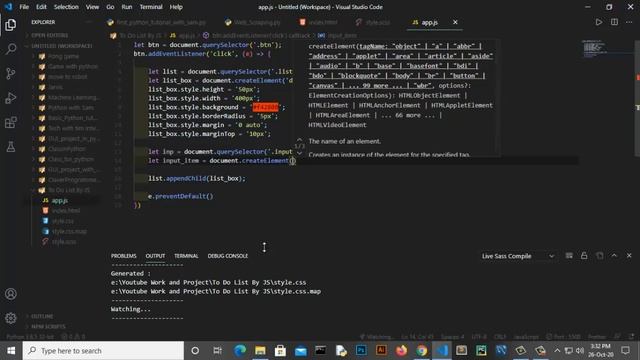
Task: Collapse the Untitled (Workspace) section
Action: (61, 46)
